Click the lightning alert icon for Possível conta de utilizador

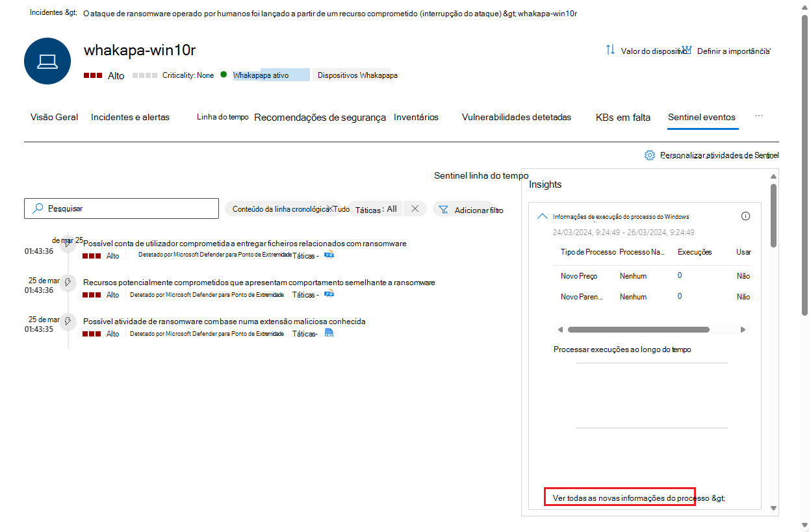click(x=68, y=245)
